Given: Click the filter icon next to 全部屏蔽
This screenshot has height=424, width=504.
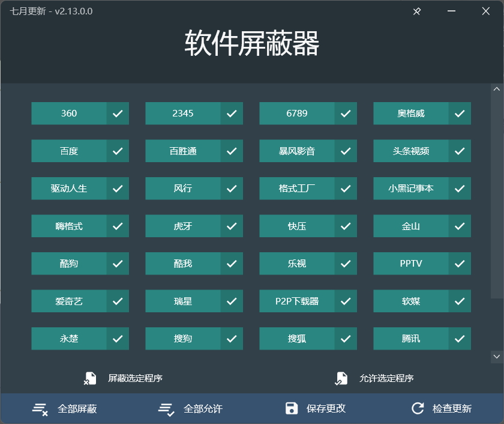Looking at the screenshot, I should pyautogui.click(x=40, y=408).
